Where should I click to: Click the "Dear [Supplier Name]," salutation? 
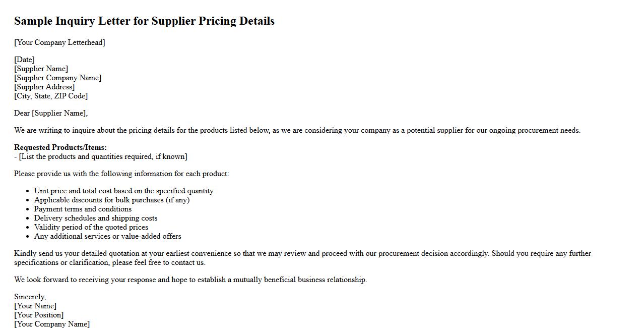[51, 113]
